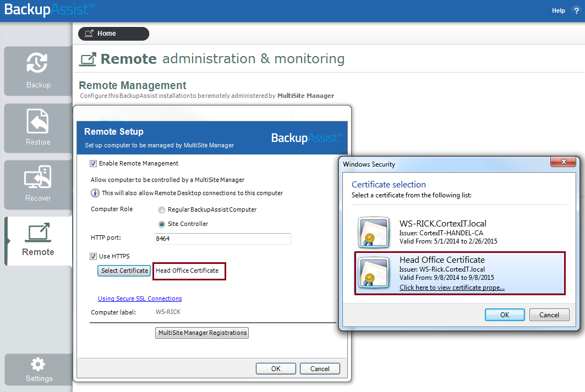Go to Home breadcrumb button
585x392 pixels.
(x=113, y=34)
